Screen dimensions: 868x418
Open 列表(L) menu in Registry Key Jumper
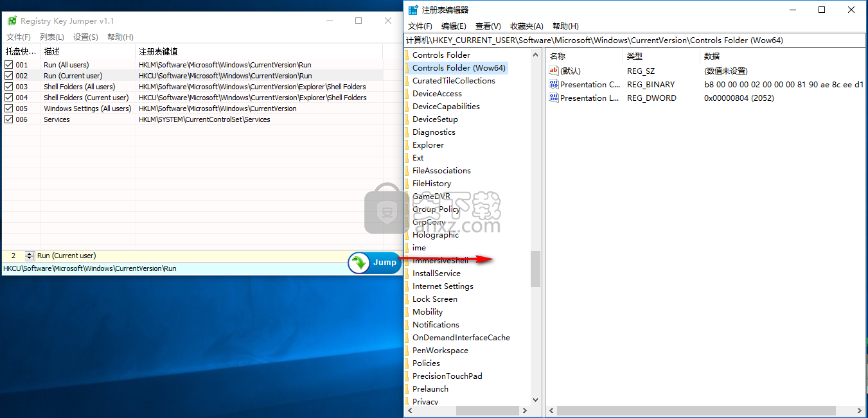[x=52, y=37]
